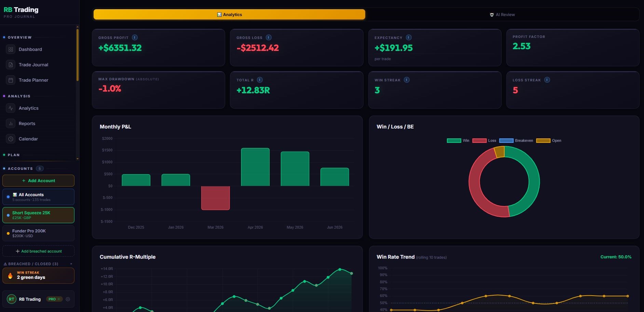Viewport: 644px width, 312px height.
Task: Open Trade Journal page
Action: (39, 65)
